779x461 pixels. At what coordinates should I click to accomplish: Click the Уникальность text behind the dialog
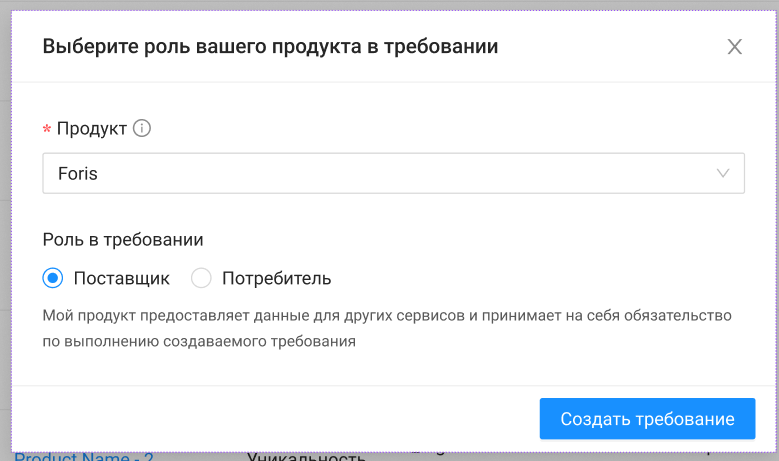(306, 457)
